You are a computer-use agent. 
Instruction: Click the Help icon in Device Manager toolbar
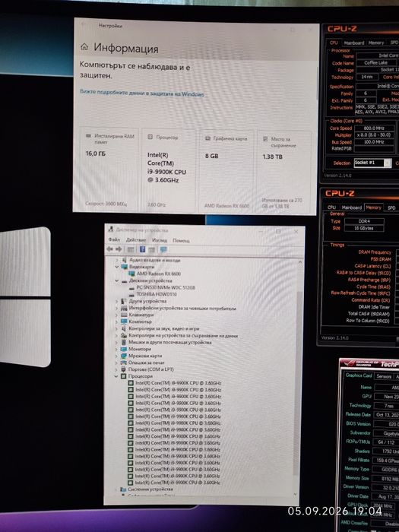point(143,249)
